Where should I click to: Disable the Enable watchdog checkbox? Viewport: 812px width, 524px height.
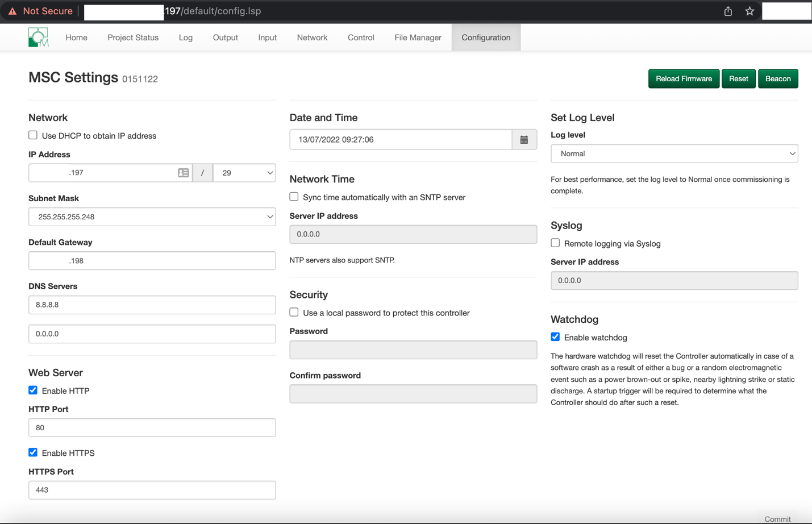coord(555,337)
